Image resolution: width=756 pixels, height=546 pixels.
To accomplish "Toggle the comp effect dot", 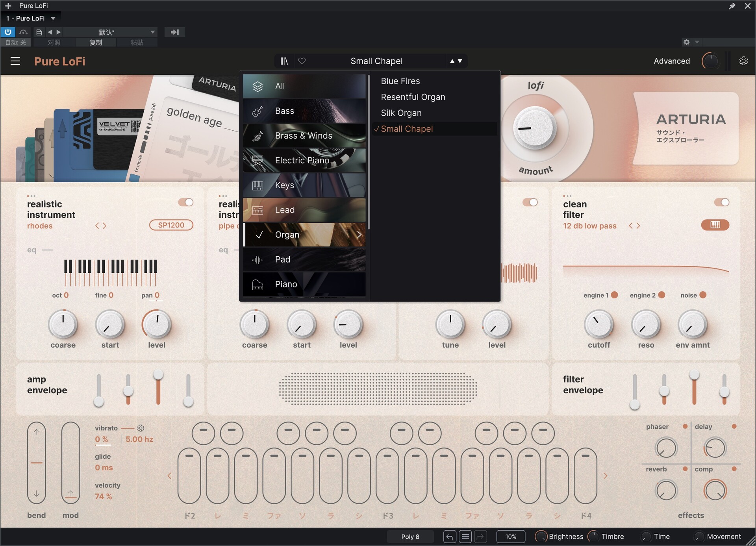I will (734, 469).
